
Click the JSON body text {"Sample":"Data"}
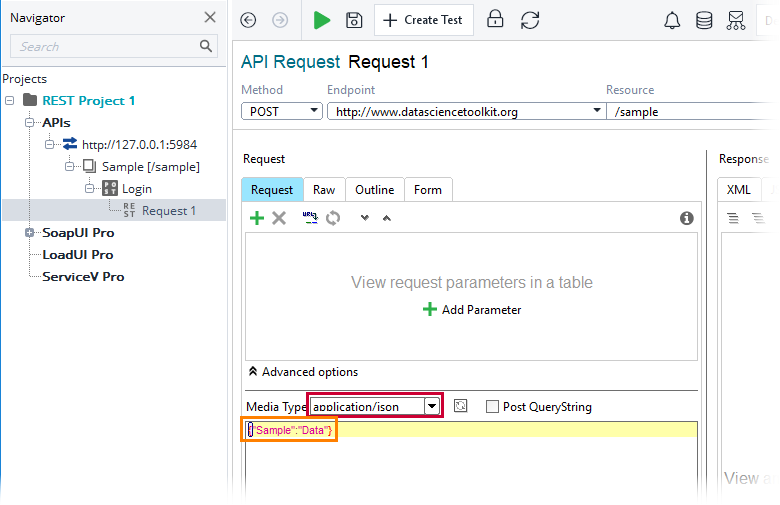290,430
